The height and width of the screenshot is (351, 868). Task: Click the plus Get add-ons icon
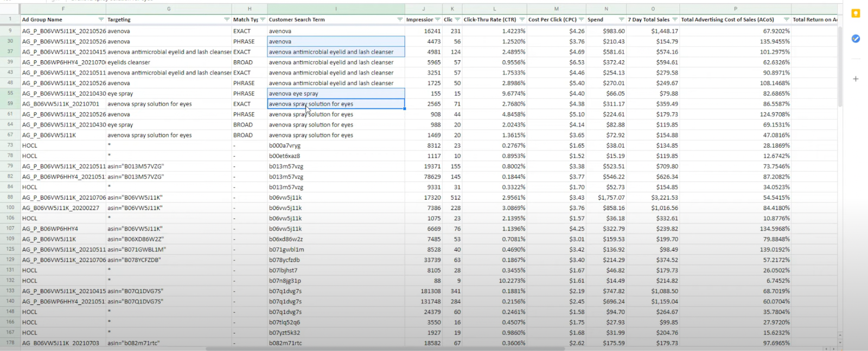(856, 79)
